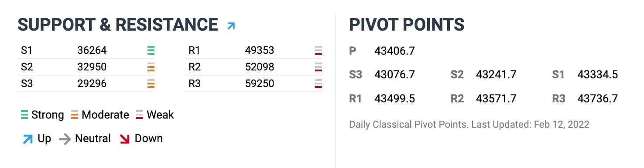The image size is (644, 168).
Task: Click the orange strength bars for S3
Action: tap(151, 84)
